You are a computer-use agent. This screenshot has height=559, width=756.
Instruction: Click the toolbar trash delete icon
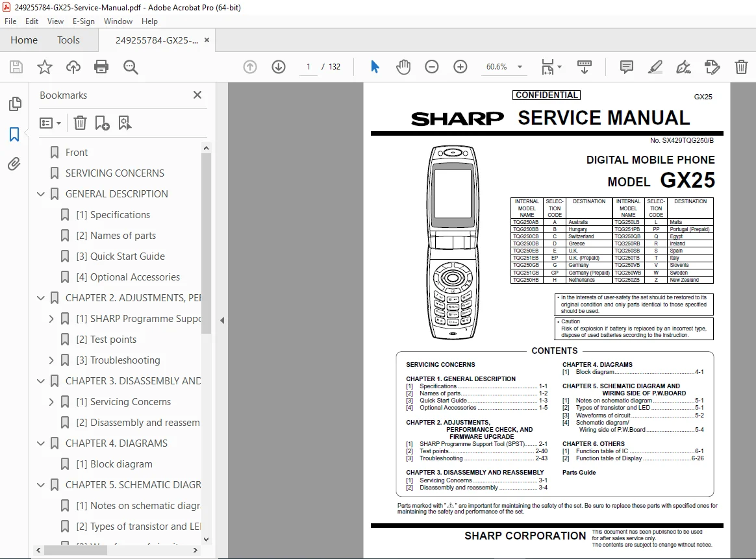741,66
